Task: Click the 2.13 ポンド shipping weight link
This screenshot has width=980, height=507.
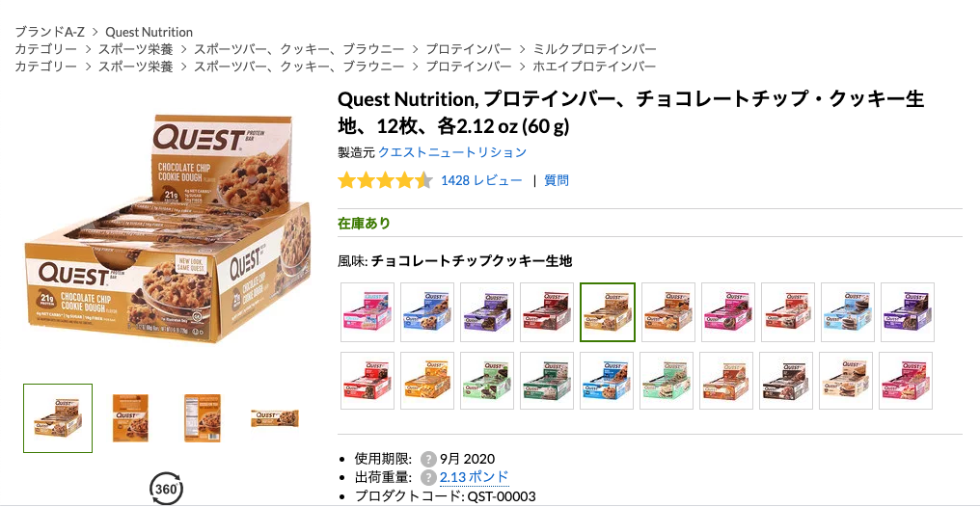Action: (x=474, y=477)
